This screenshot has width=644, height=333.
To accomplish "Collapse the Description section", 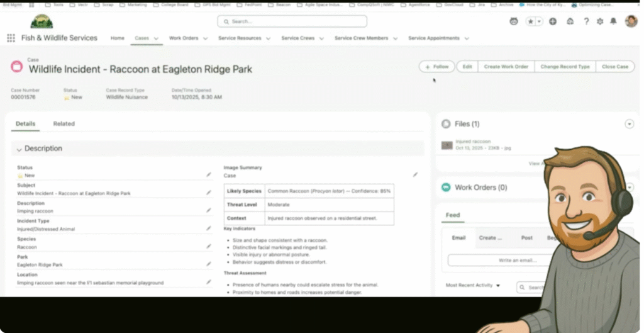I will point(19,149).
